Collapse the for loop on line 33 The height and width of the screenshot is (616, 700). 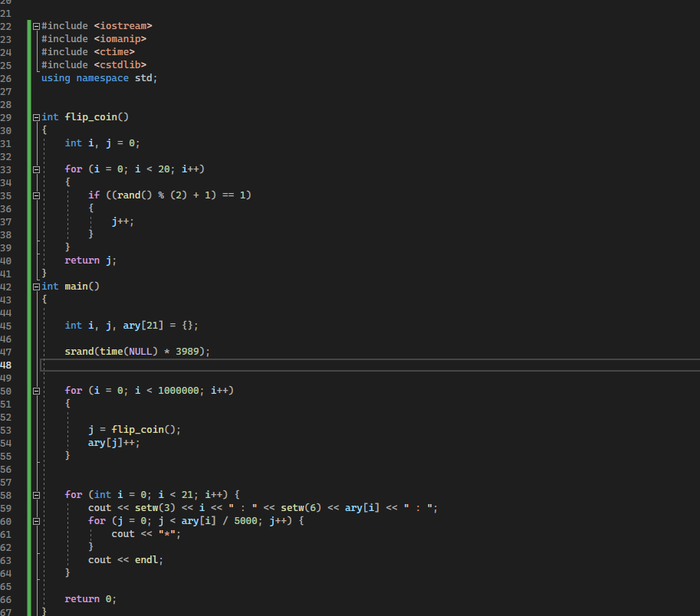tap(35, 169)
